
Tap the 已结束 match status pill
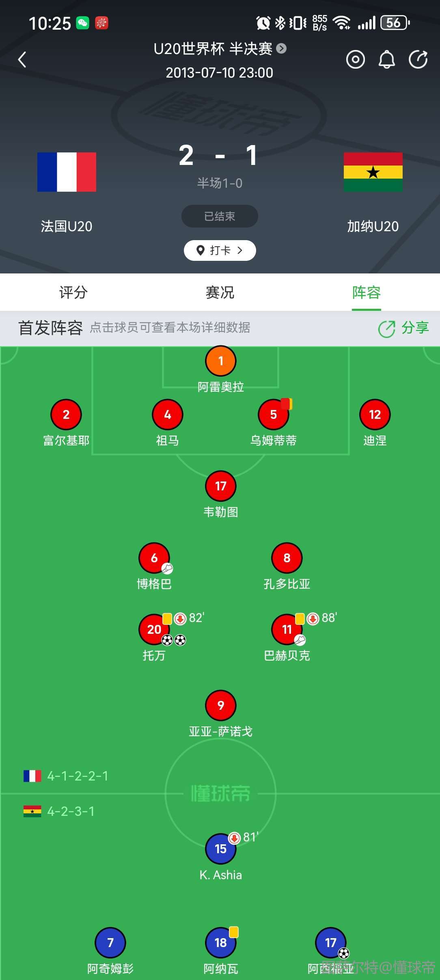click(x=220, y=216)
